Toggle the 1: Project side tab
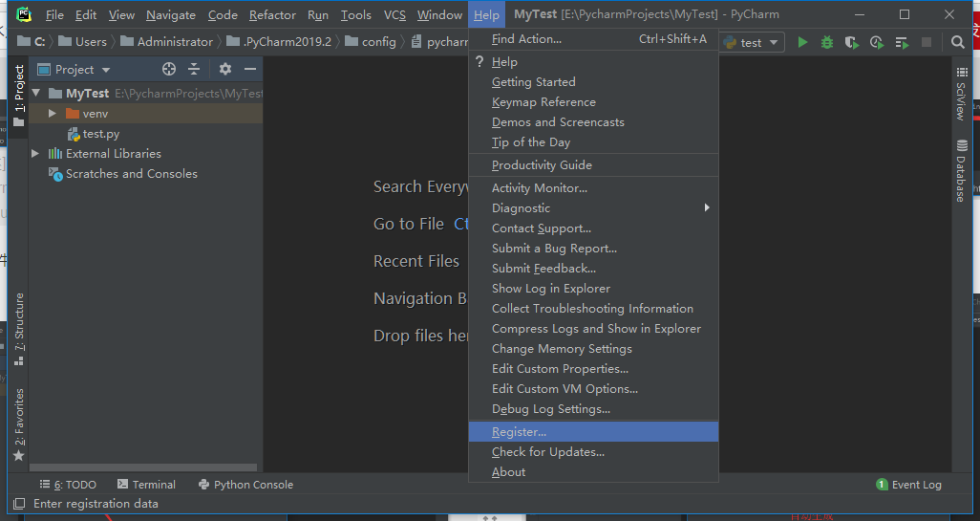The height and width of the screenshot is (521, 980). pyautogui.click(x=19, y=95)
